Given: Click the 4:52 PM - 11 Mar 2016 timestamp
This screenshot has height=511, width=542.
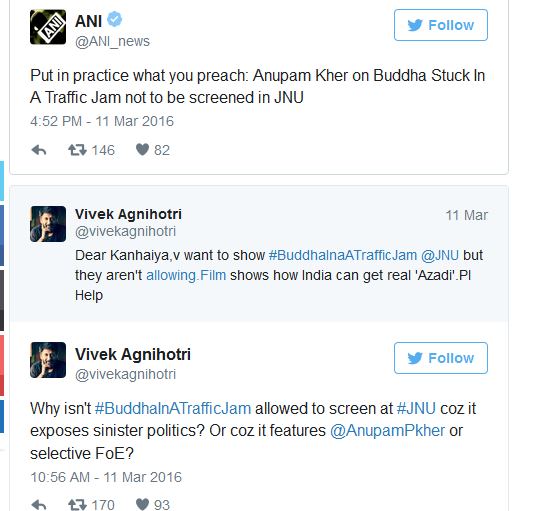Looking at the screenshot, I should tap(102, 121).
